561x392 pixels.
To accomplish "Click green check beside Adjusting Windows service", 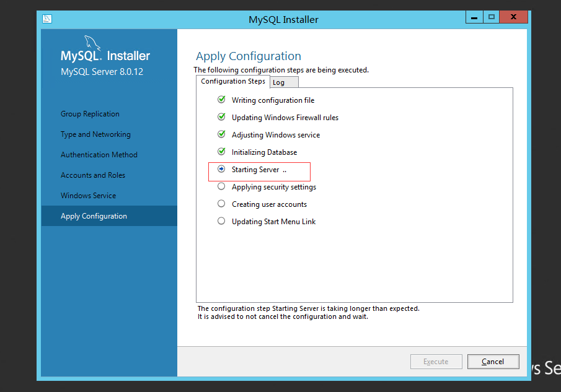I will click(x=221, y=134).
